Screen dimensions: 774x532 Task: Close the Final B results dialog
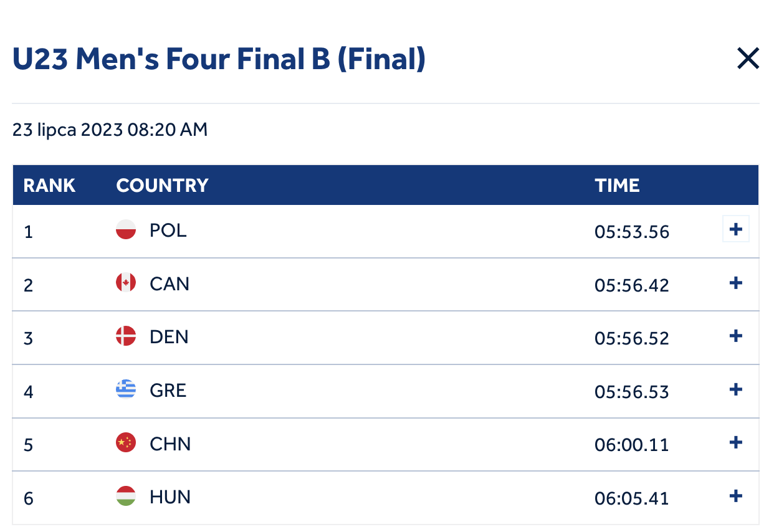748,59
